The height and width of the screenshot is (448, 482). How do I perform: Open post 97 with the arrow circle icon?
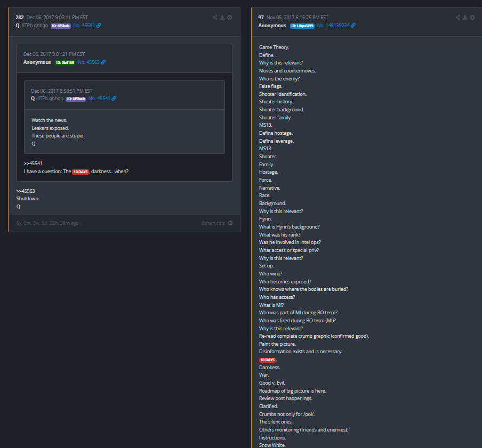coord(472,18)
